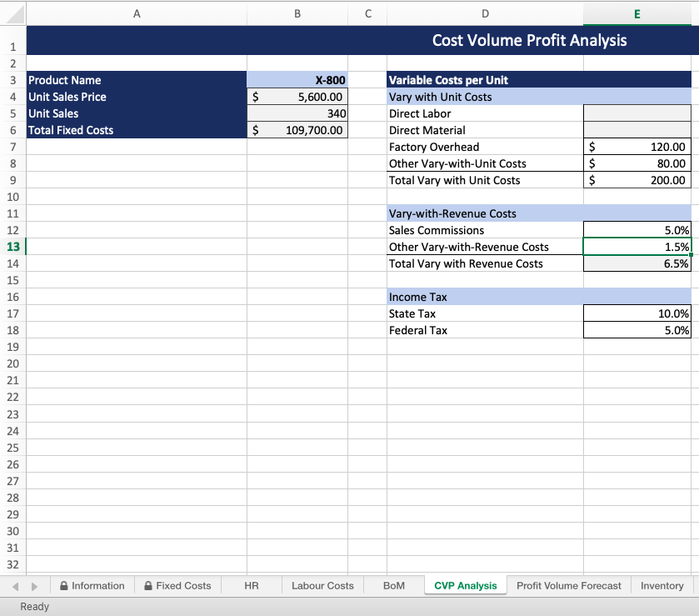This screenshot has width=699, height=616.
Task: Click the row 13 header
Action: 12,247
